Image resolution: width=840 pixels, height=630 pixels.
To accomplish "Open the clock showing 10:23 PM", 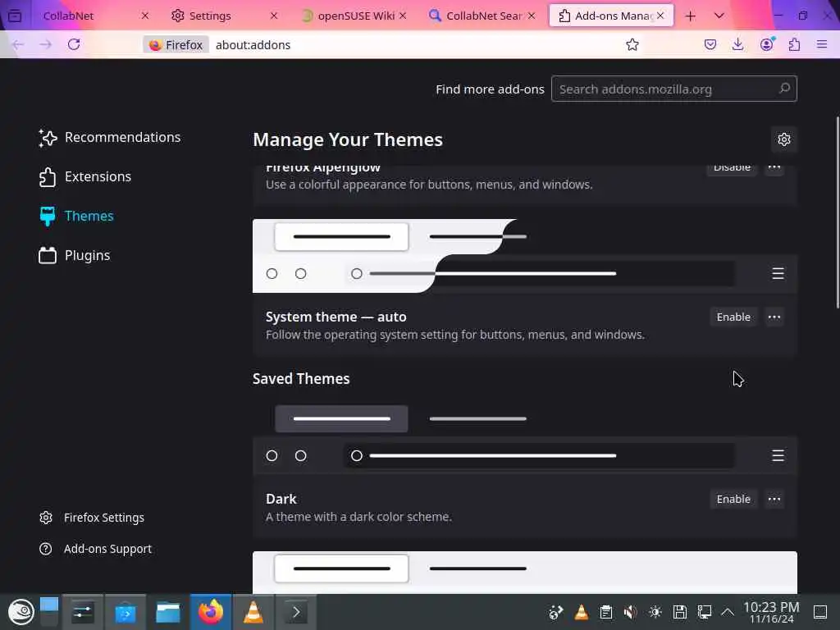I will click(771, 612).
